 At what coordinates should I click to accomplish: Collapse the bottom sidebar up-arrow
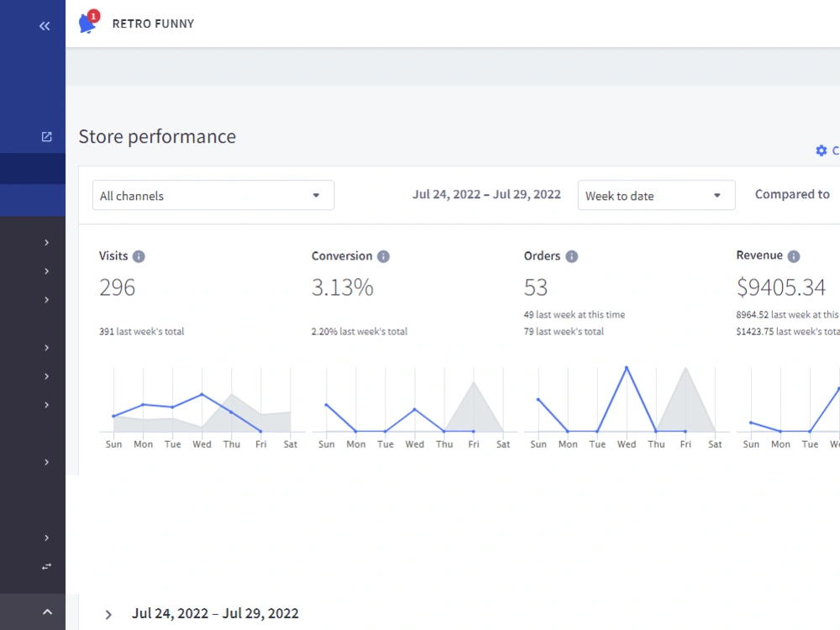click(x=47, y=612)
